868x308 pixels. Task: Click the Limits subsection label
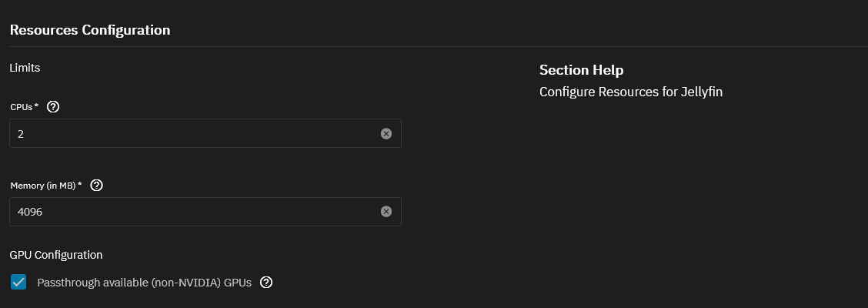25,68
